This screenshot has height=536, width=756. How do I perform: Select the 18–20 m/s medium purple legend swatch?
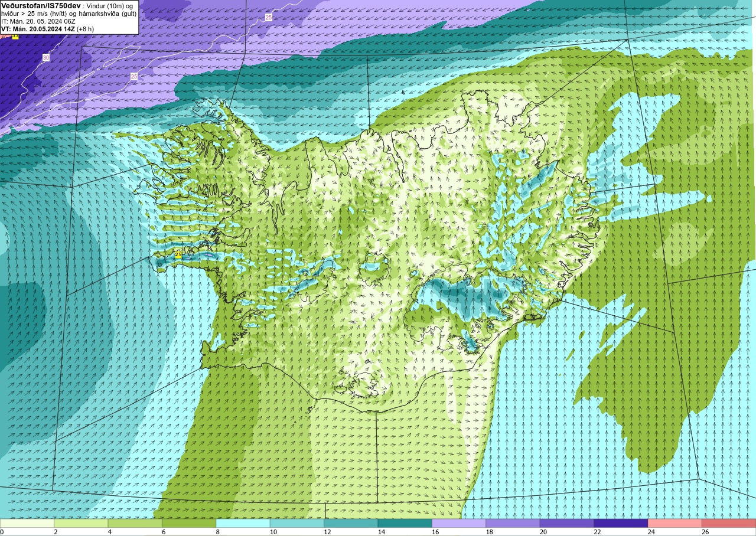[x=513, y=523]
